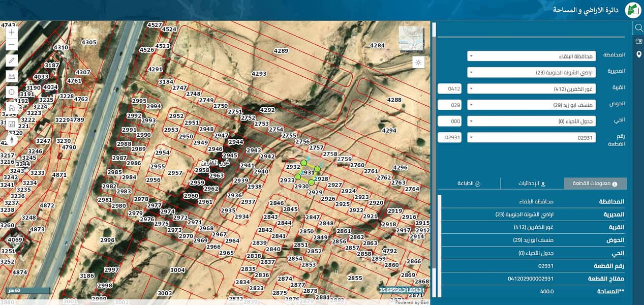Click جدول الأحياء (0) table value
Image resolution: width=644 pixels, height=305 pixels.
tap(536, 253)
